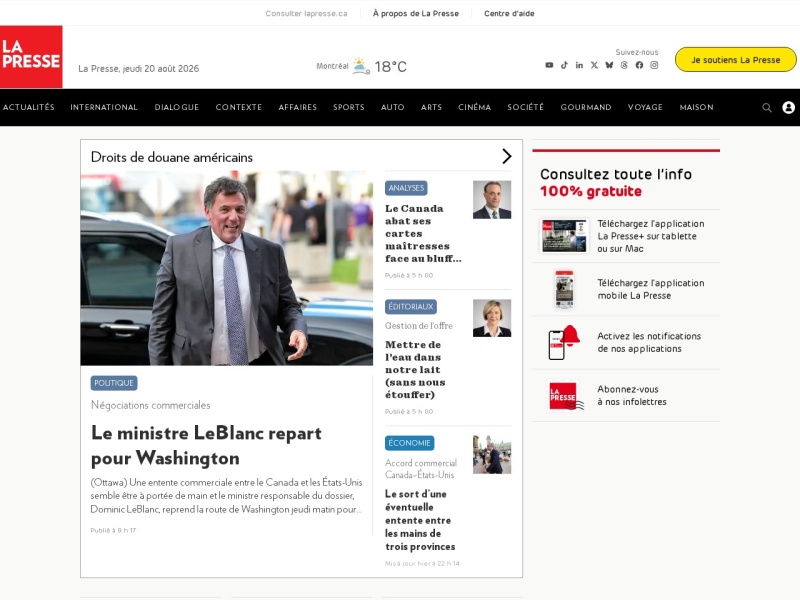
Task: Click Négociations commerciales subtitle text
Action: point(151,405)
